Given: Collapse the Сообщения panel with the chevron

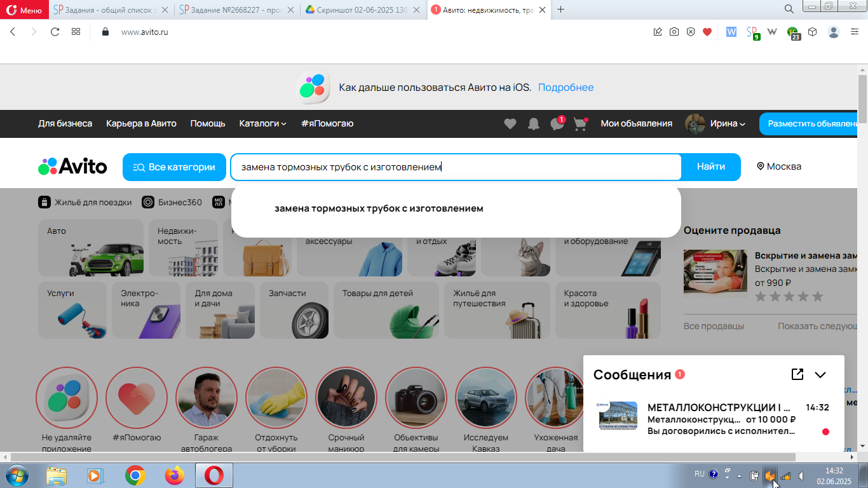Looking at the screenshot, I should [x=820, y=374].
